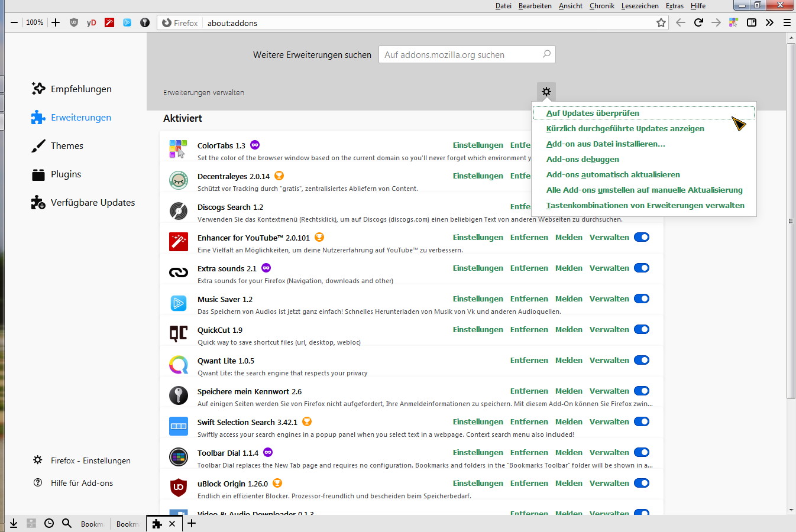
Task: Collapse the gear tools menu
Action: [x=546, y=92]
